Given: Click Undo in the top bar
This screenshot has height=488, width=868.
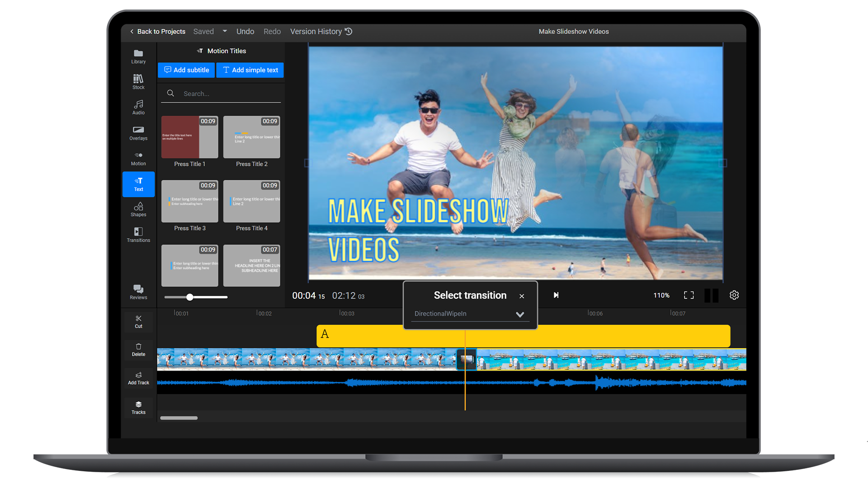Looking at the screenshot, I should [245, 31].
